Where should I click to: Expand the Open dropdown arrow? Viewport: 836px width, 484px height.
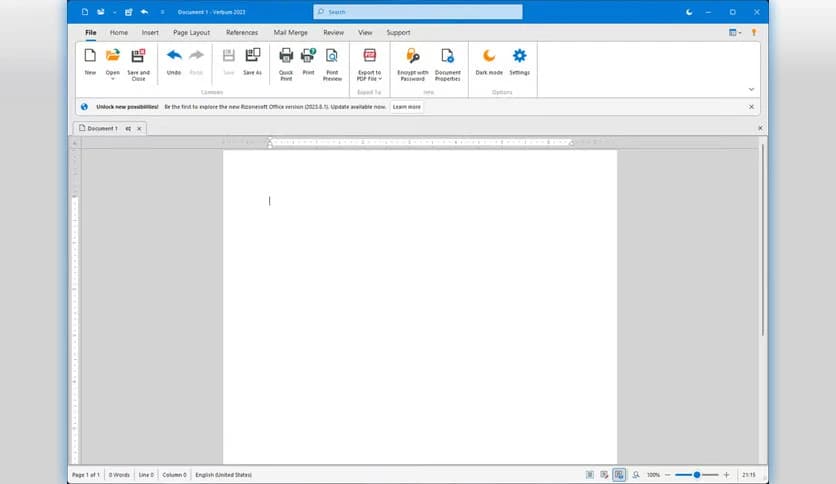pyautogui.click(x=112, y=79)
